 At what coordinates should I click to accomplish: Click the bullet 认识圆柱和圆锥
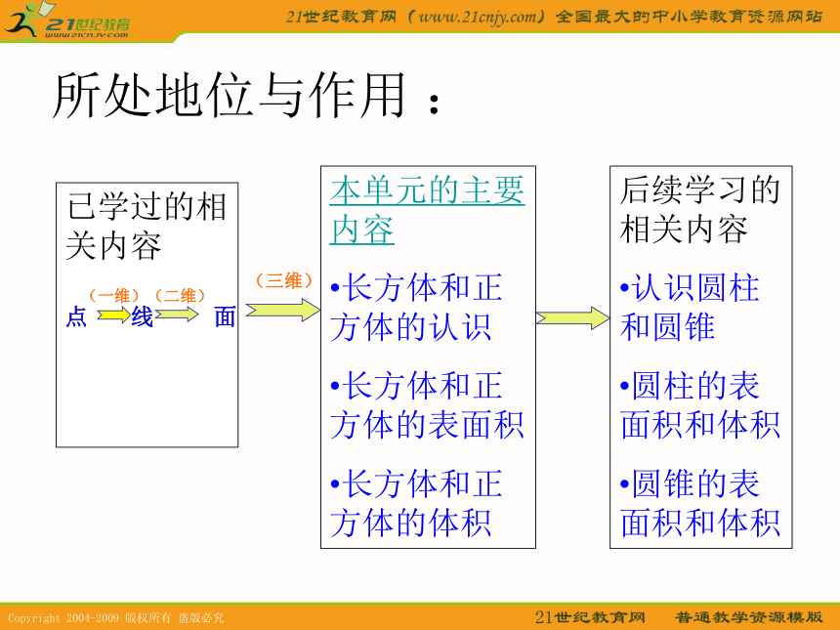690,307
